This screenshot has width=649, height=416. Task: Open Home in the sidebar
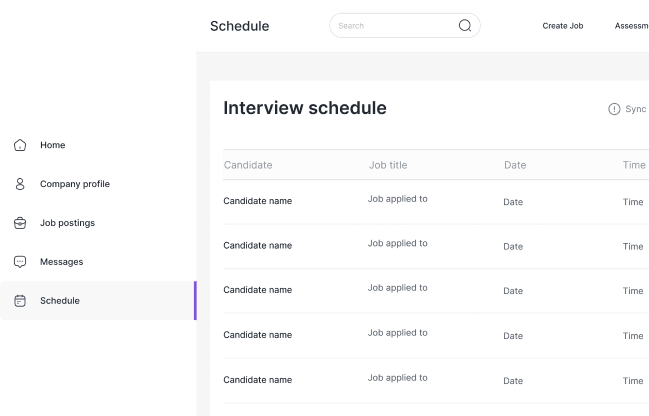point(52,145)
